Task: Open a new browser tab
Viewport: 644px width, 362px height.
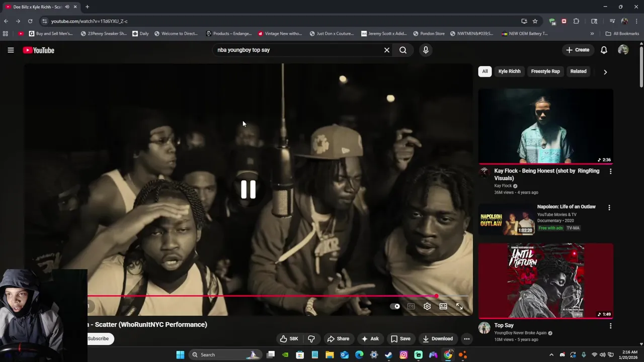Action: (87, 7)
